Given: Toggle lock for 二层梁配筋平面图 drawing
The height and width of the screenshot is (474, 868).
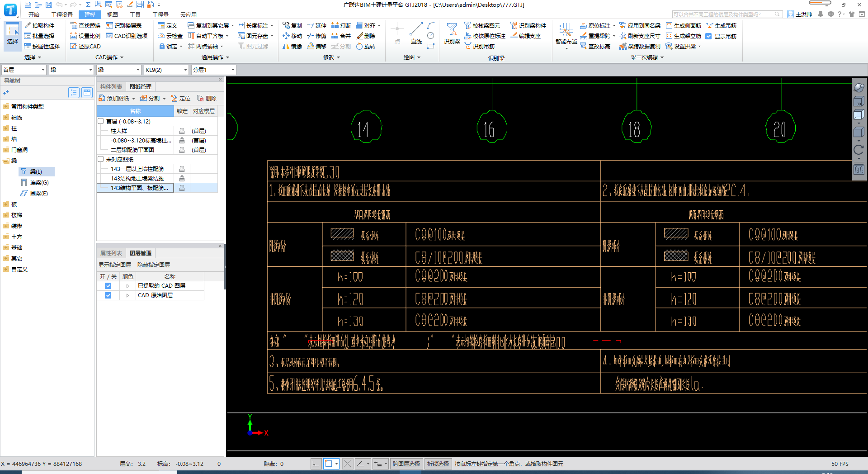Looking at the screenshot, I should pos(182,150).
